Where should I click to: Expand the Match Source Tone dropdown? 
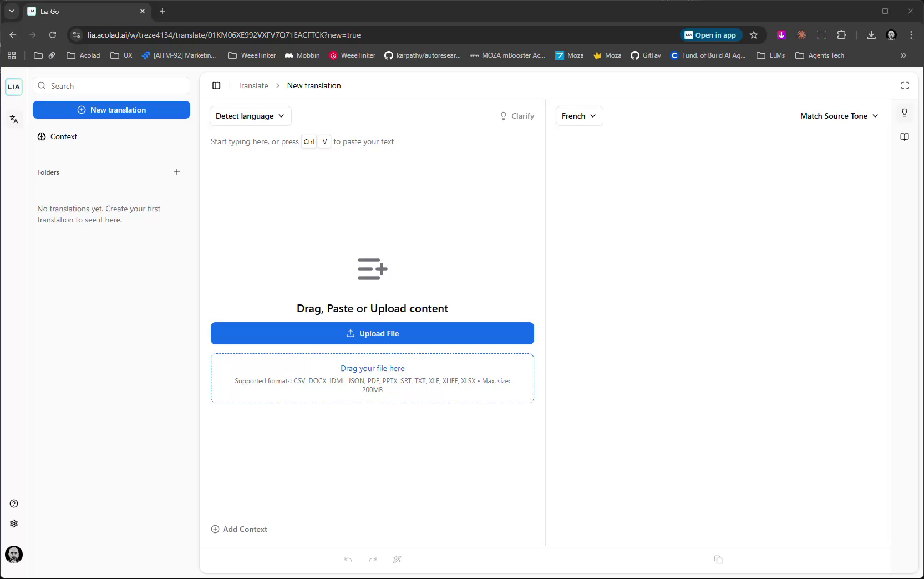(x=839, y=116)
